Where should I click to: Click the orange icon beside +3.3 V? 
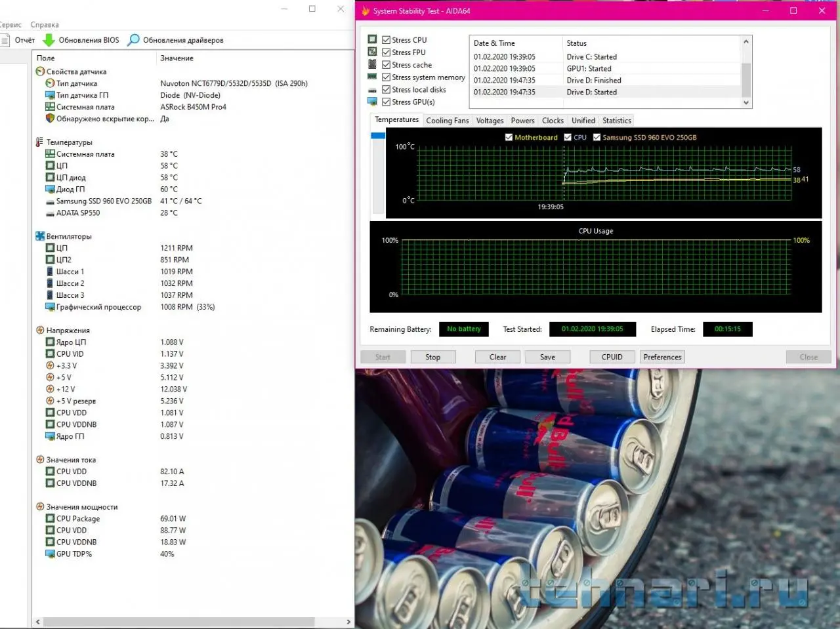50,366
